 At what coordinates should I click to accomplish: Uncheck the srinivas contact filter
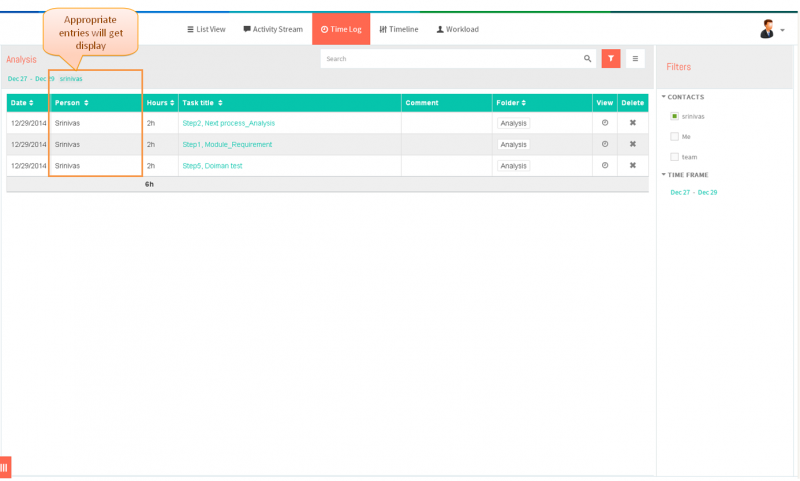(x=674, y=116)
